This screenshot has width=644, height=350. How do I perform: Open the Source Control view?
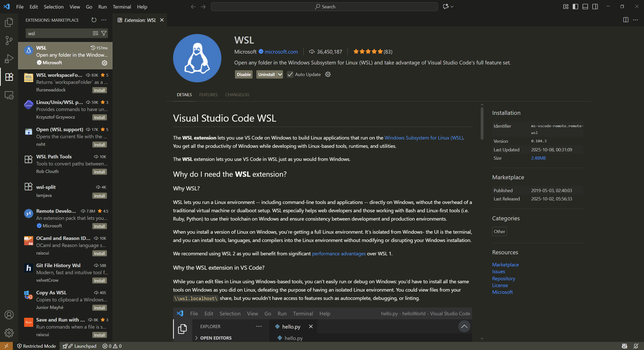coord(9,40)
